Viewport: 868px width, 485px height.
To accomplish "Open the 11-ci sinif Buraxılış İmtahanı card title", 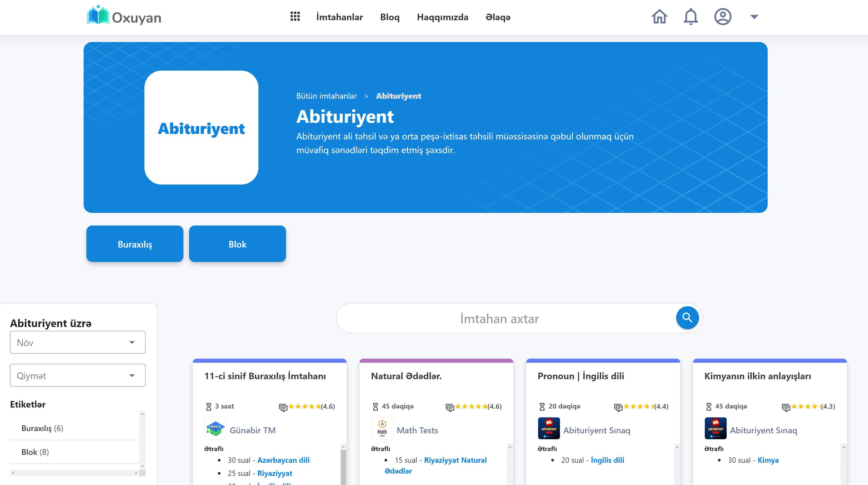I will click(265, 376).
